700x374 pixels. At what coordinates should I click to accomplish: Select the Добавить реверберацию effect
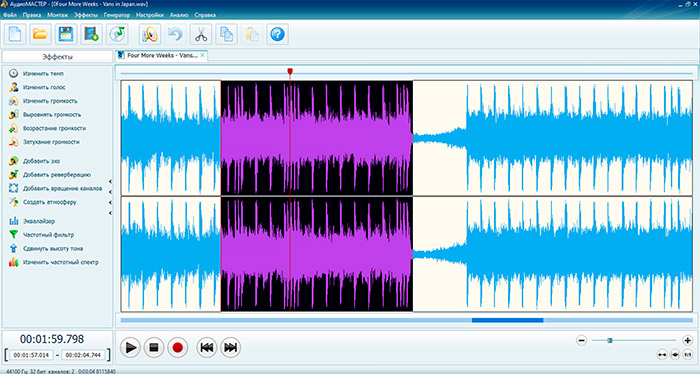[57, 175]
